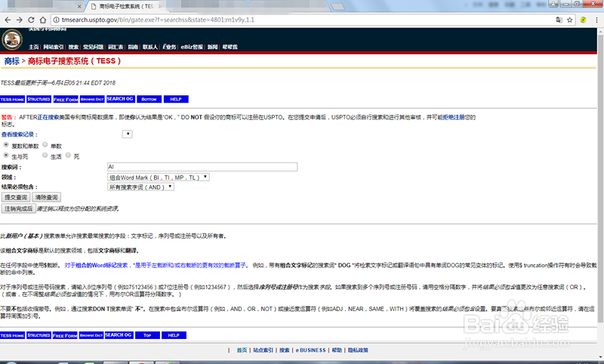
Task: Click the top TESS Home button
Action: pyautogui.click(x=12, y=100)
